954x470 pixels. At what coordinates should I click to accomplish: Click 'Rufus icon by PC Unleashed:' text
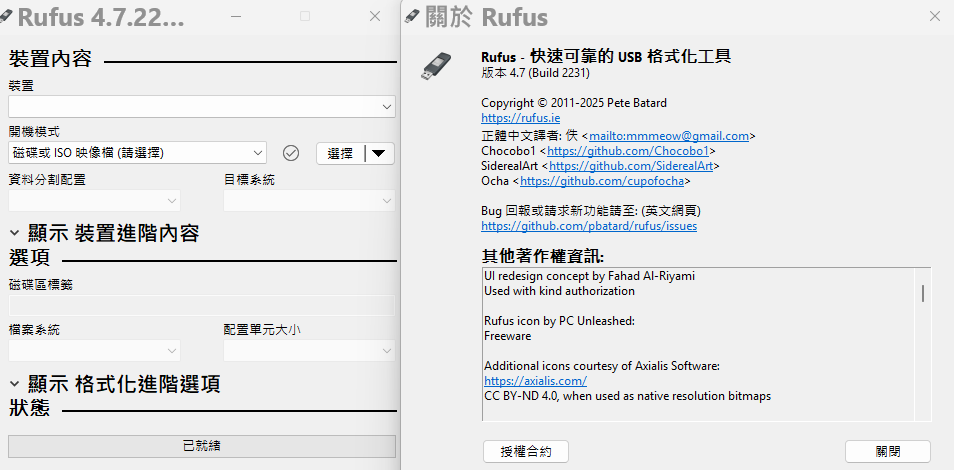click(x=560, y=321)
